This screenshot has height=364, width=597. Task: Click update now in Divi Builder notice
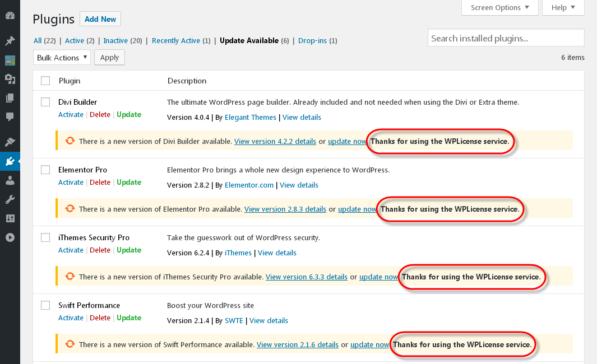click(347, 141)
